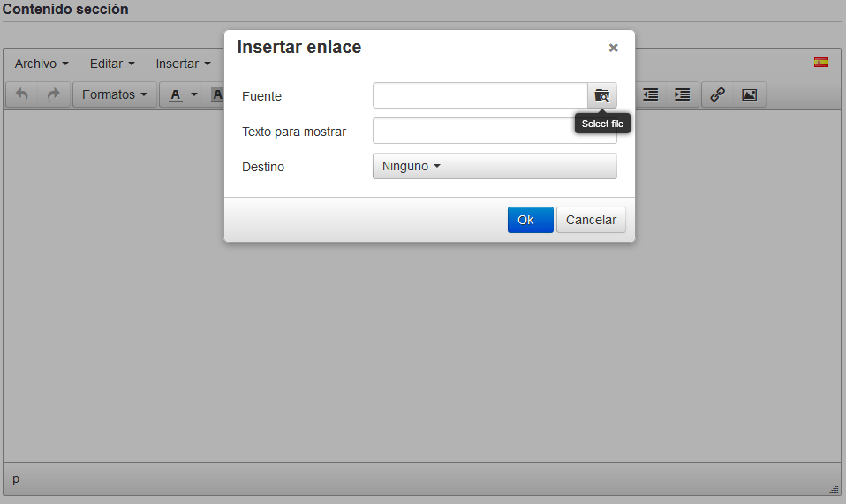
Task: Close the Insertar enlace dialog
Action: pos(614,48)
